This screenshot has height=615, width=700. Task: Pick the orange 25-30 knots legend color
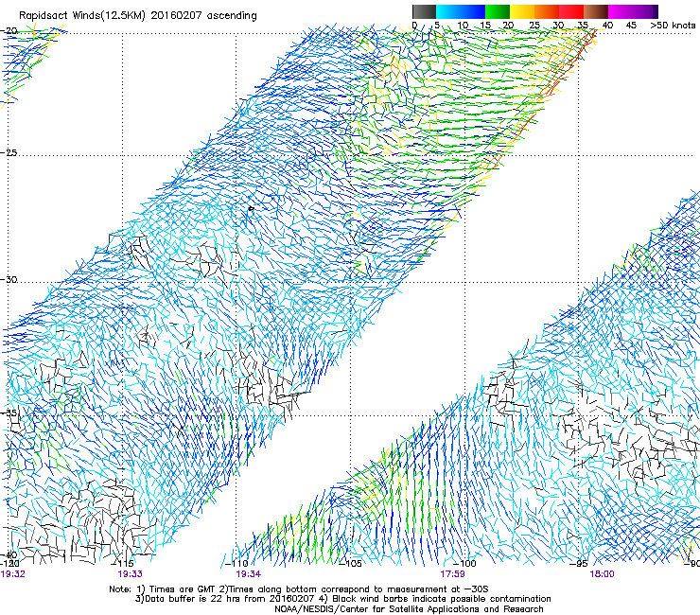coord(547,11)
